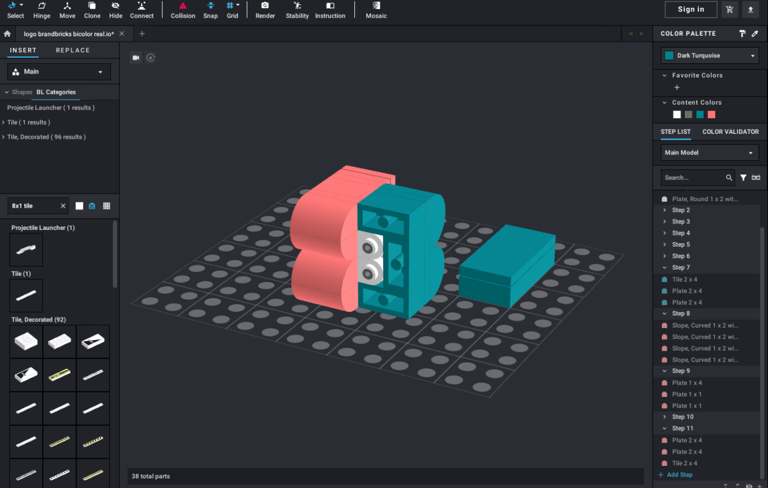Expand Step 2 in step list
Image resolution: width=768 pixels, height=488 pixels.
tap(665, 210)
